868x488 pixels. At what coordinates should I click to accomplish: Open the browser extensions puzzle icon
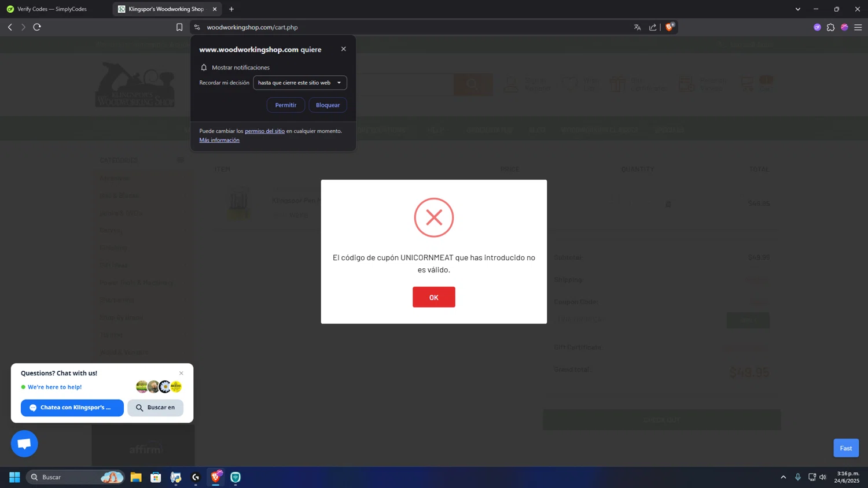click(830, 27)
